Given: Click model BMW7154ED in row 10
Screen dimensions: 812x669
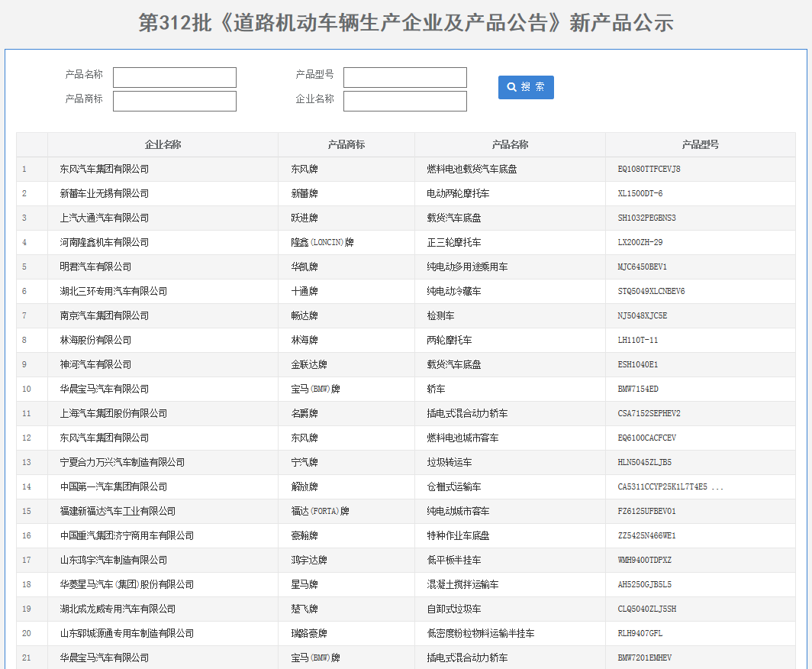Looking at the screenshot, I should (x=638, y=389).
